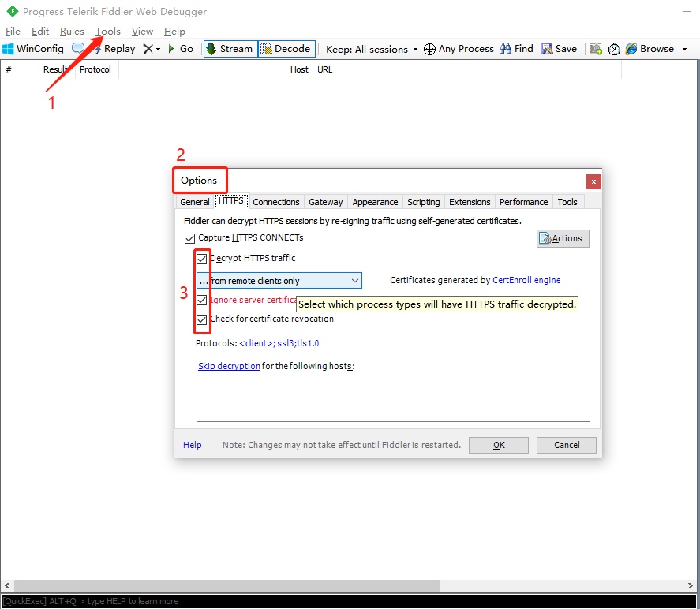Click the protocols link <client>; ssl3;tls1.0
The width and height of the screenshot is (700, 609).
279,343
